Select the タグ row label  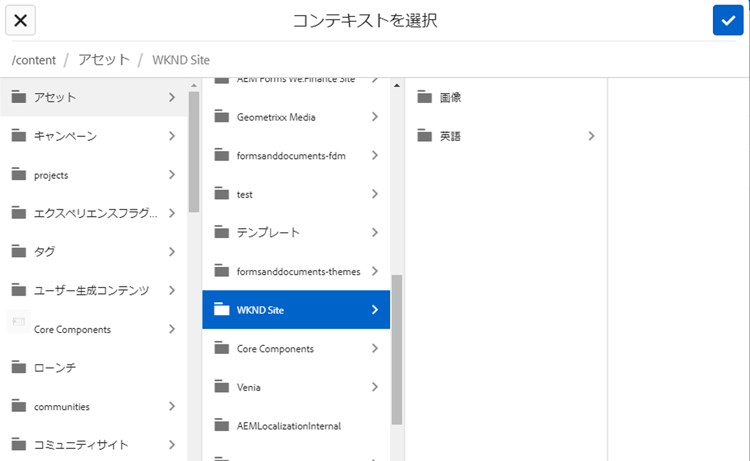click(x=44, y=252)
